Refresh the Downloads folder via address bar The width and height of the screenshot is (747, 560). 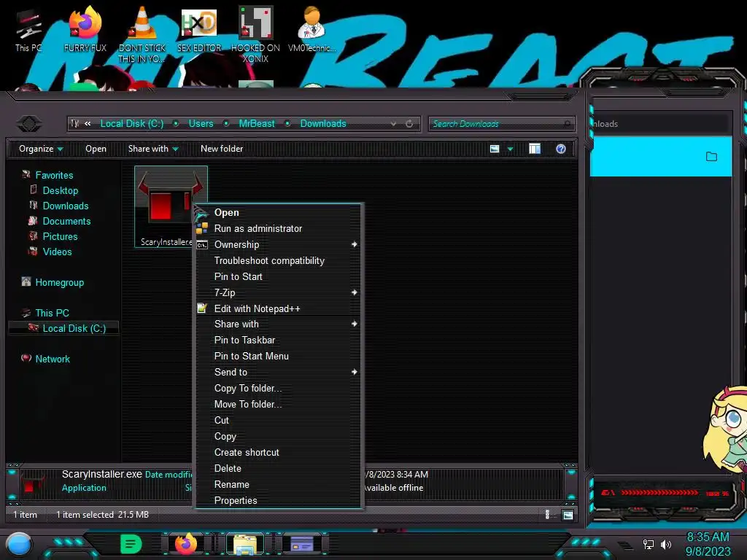(409, 124)
